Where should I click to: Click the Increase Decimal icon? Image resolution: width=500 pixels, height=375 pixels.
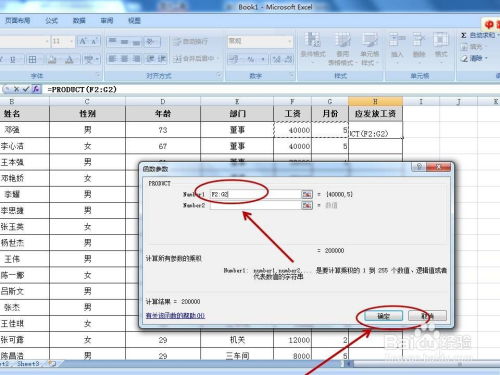tap(277, 59)
